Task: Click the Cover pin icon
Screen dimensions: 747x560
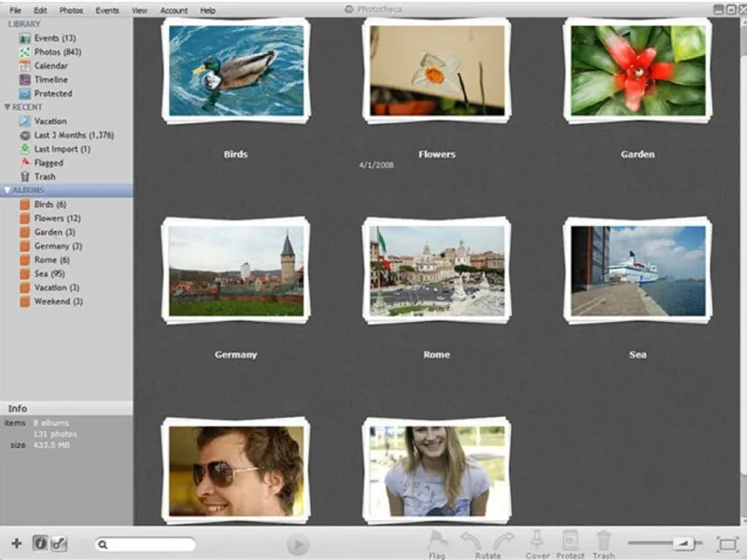Action: tap(537, 540)
